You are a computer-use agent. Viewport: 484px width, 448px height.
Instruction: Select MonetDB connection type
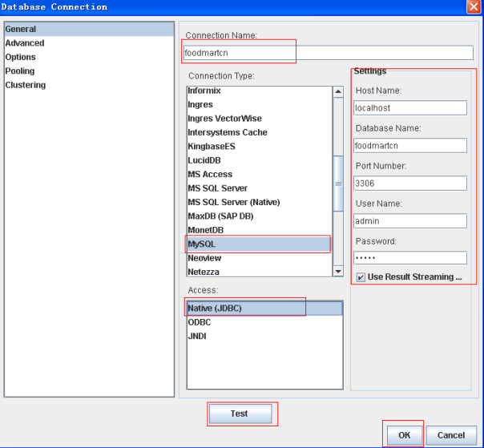coord(260,230)
